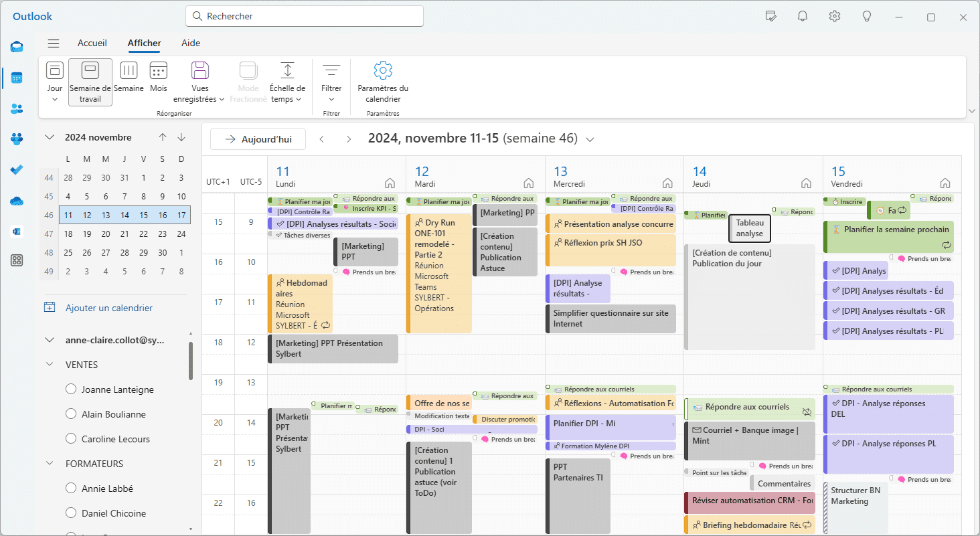Enable Alain Boulianne calendar
The image size is (980, 536).
[71, 414]
